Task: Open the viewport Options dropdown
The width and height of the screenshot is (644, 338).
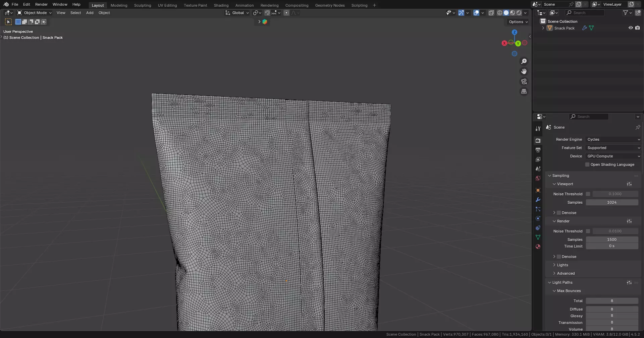Action: pyautogui.click(x=518, y=22)
